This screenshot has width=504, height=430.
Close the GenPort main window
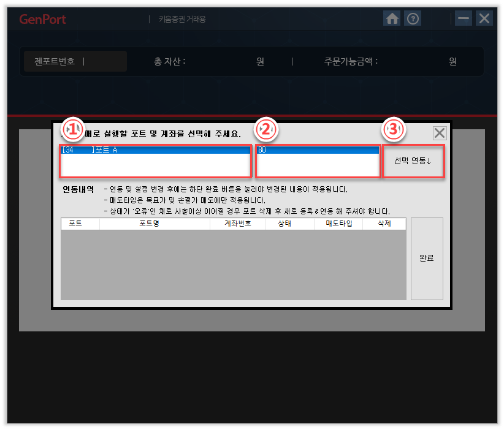(484, 18)
